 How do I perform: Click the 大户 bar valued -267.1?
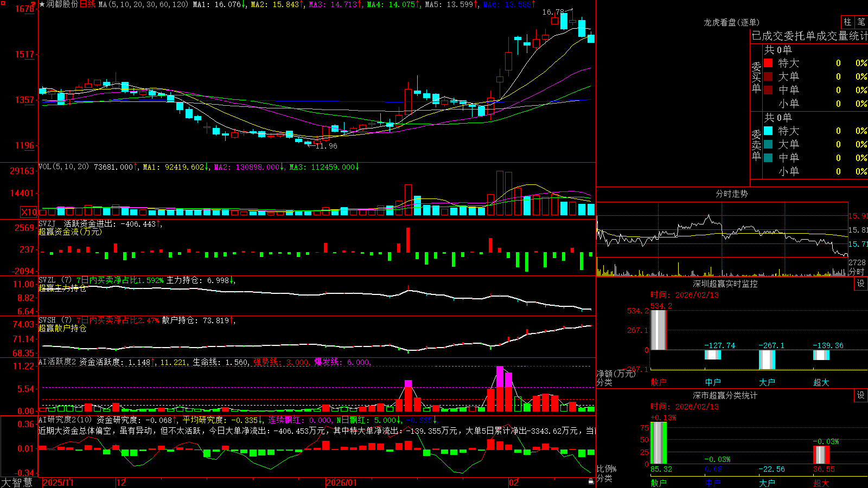(767, 359)
